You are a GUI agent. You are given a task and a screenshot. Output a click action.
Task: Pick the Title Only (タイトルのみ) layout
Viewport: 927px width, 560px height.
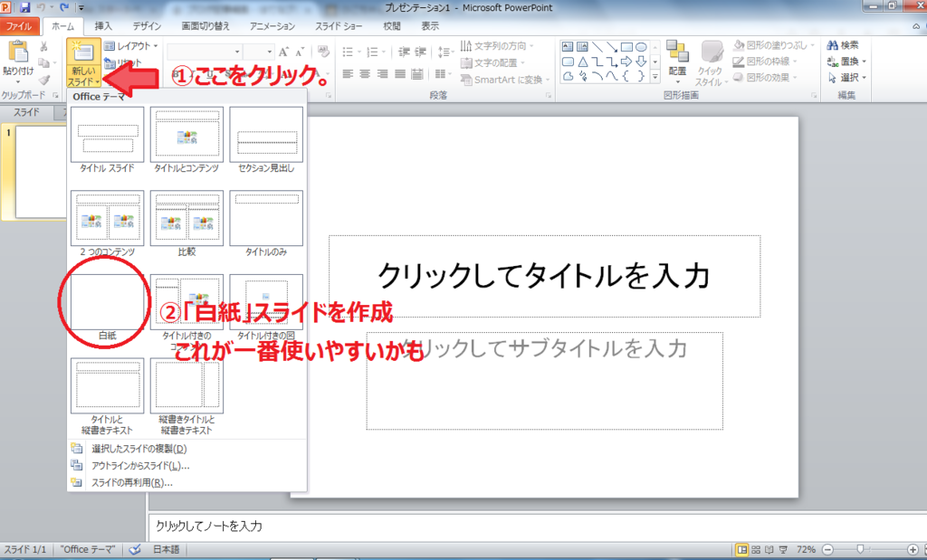click(266, 223)
